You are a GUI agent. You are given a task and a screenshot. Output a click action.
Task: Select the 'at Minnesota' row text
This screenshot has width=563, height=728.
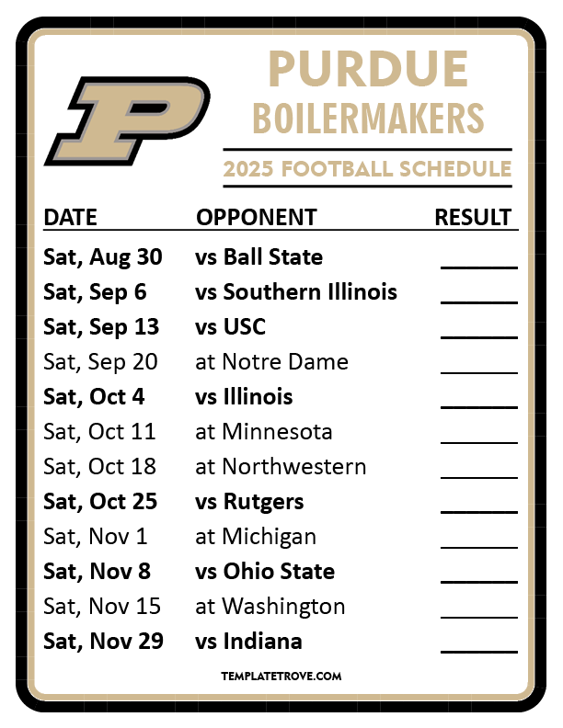264,432
